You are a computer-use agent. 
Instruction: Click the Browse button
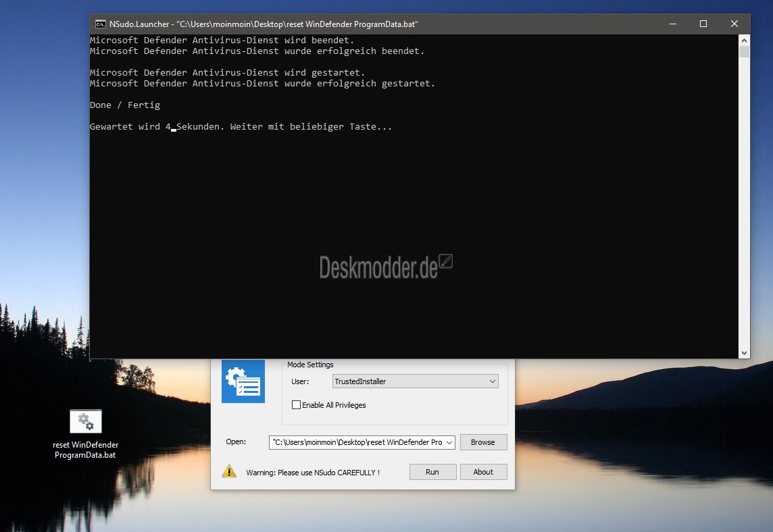click(x=483, y=442)
